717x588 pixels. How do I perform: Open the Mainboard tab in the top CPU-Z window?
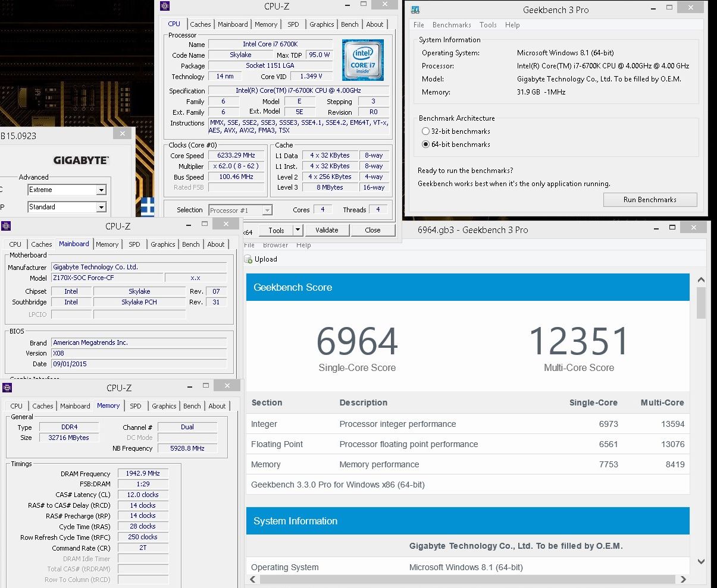233,24
